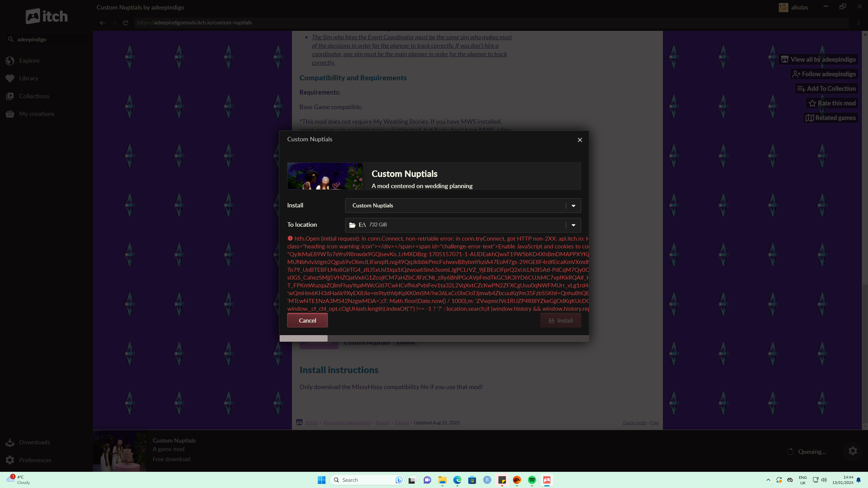Click the alisdas profile avatar

[783, 7]
